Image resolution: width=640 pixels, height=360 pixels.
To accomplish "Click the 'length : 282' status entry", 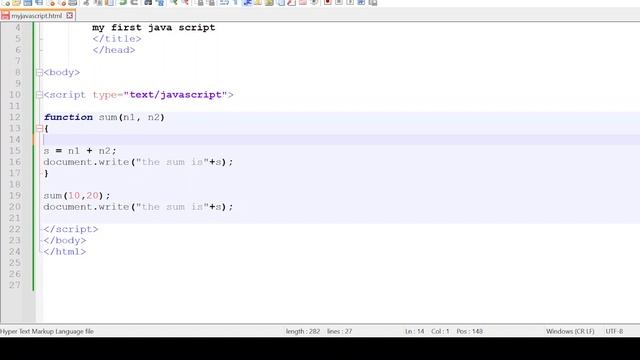I will pyautogui.click(x=302, y=331).
